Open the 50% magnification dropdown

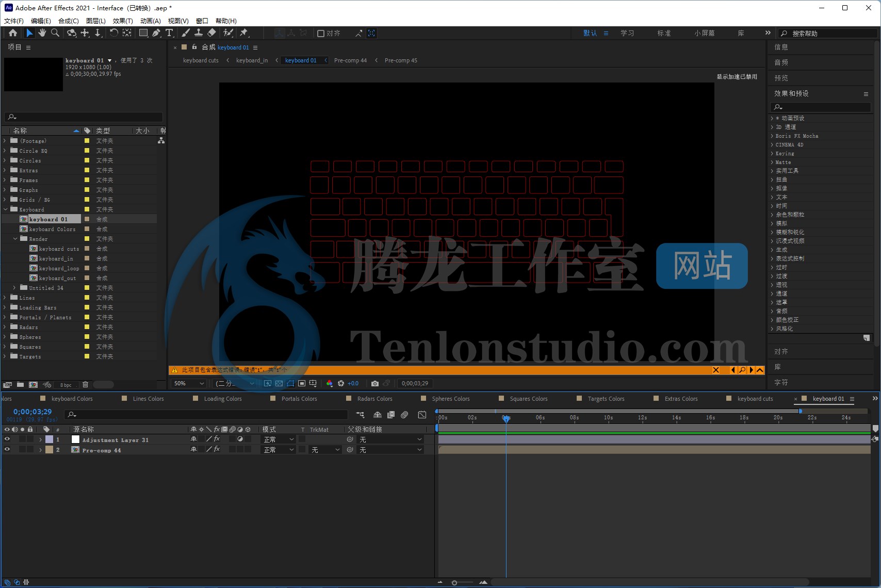point(189,383)
